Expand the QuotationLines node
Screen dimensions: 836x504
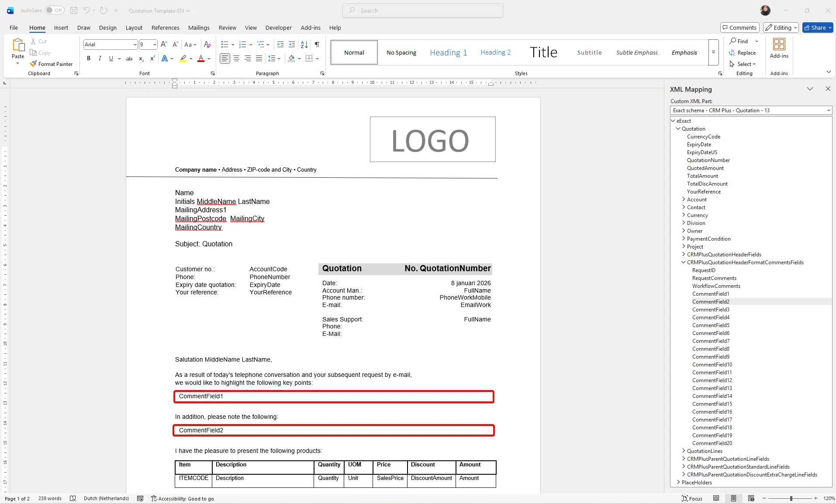684,451
